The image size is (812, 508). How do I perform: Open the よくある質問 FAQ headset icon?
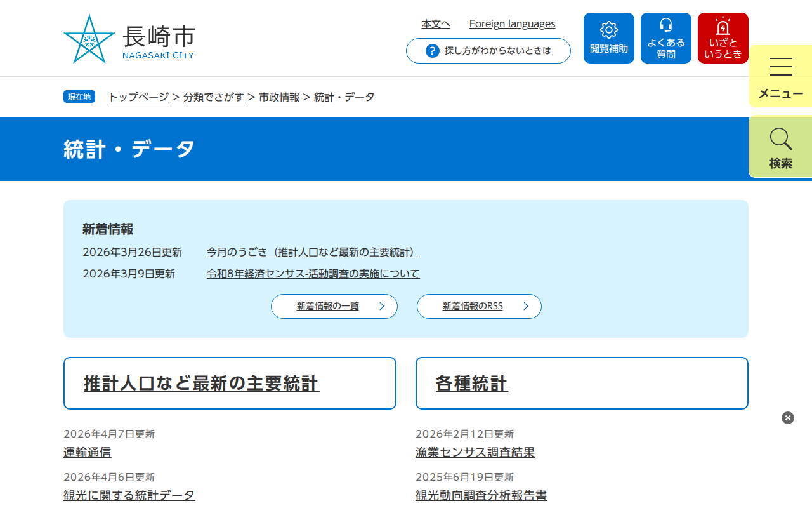click(665, 37)
